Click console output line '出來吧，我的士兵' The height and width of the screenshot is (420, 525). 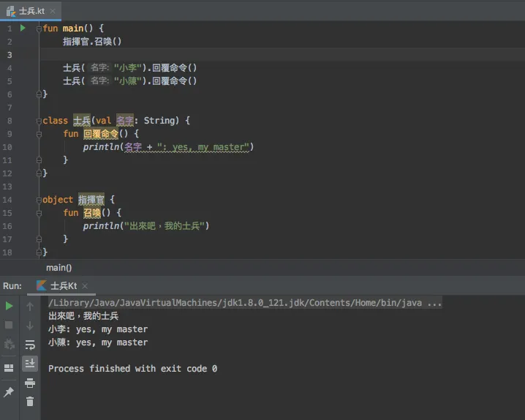click(x=83, y=316)
